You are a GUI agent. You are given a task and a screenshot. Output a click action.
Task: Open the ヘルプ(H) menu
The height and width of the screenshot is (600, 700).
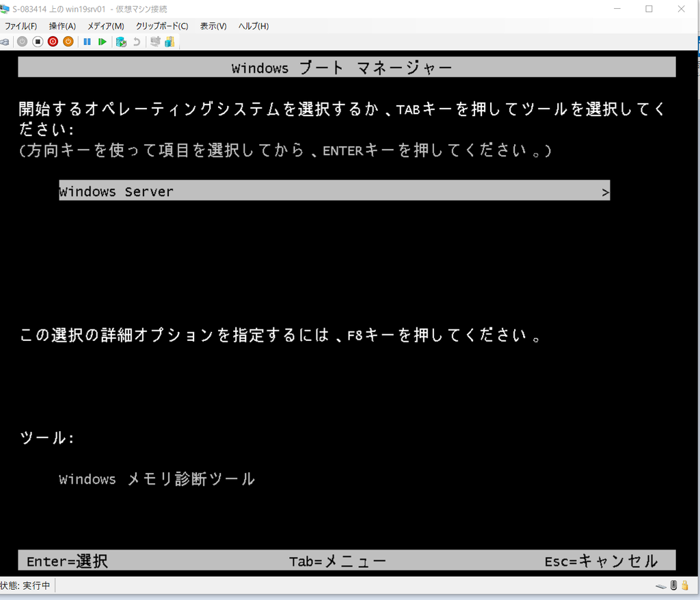coord(254,27)
